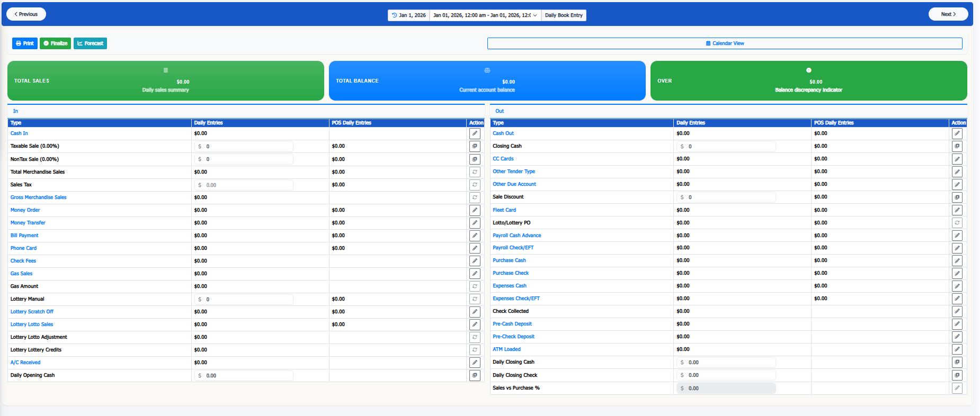This screenshot has height=416, width=980.
Task: Click the copy icon for Closing Cash row
Action: pos(957,147)
